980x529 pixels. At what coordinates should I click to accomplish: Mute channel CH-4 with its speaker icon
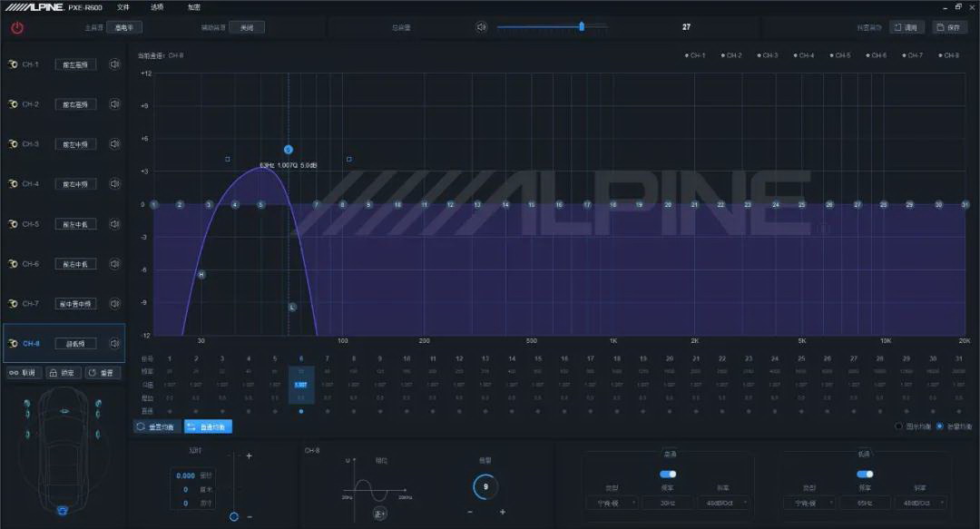[x=114, y=184]
